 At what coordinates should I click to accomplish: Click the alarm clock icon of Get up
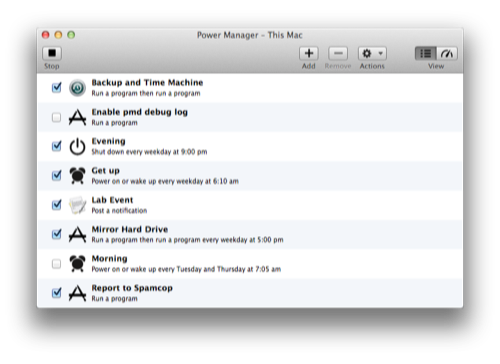click(77, 176)
